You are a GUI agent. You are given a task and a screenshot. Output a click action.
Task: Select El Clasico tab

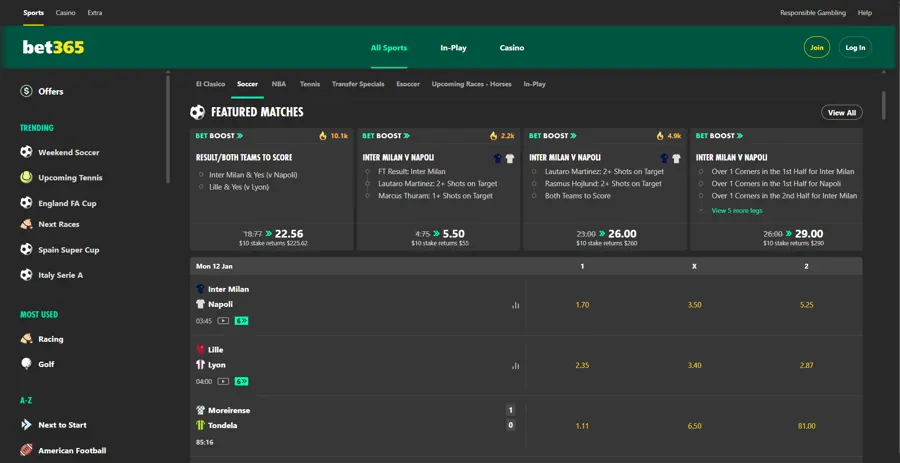[x=210, y=84]
